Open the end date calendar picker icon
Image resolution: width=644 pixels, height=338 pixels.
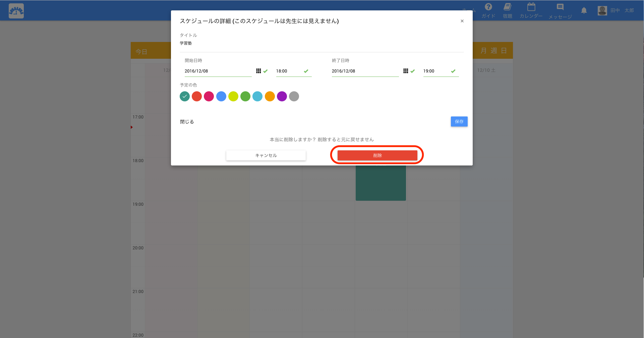point(406,71)
